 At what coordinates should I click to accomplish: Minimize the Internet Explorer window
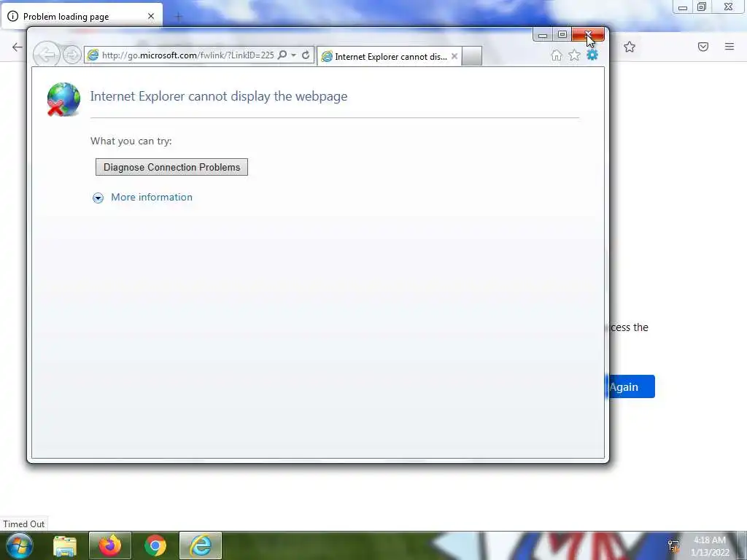point(542,35)
